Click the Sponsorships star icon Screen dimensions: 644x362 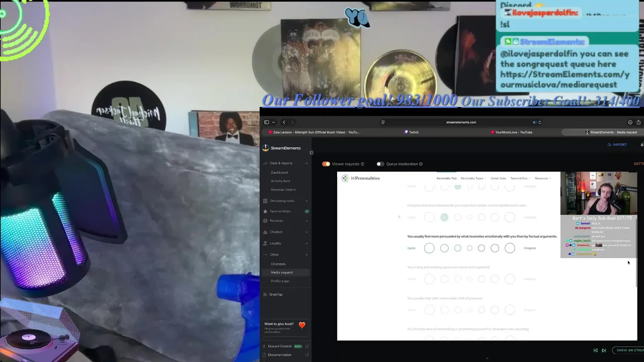[x=265, y=211]
